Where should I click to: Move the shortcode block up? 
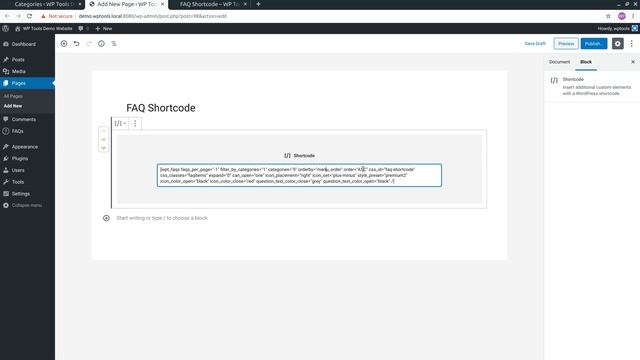[x=103, y=131]
